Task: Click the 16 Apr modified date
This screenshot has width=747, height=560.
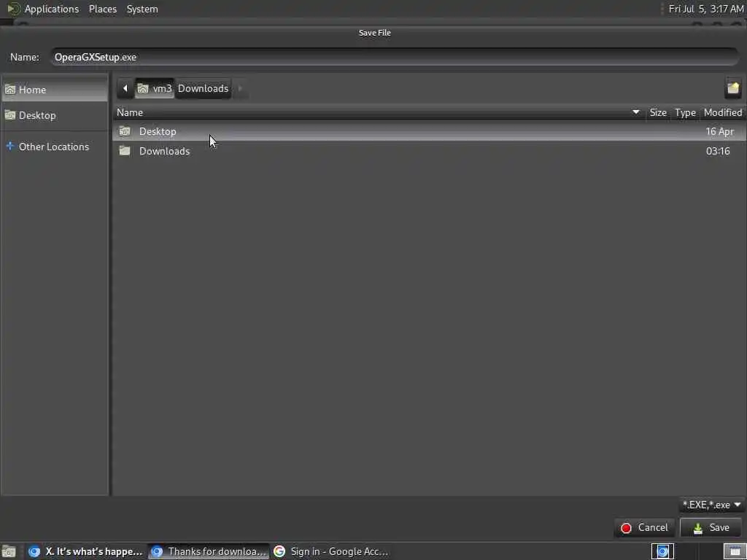Action: [720, 131]
